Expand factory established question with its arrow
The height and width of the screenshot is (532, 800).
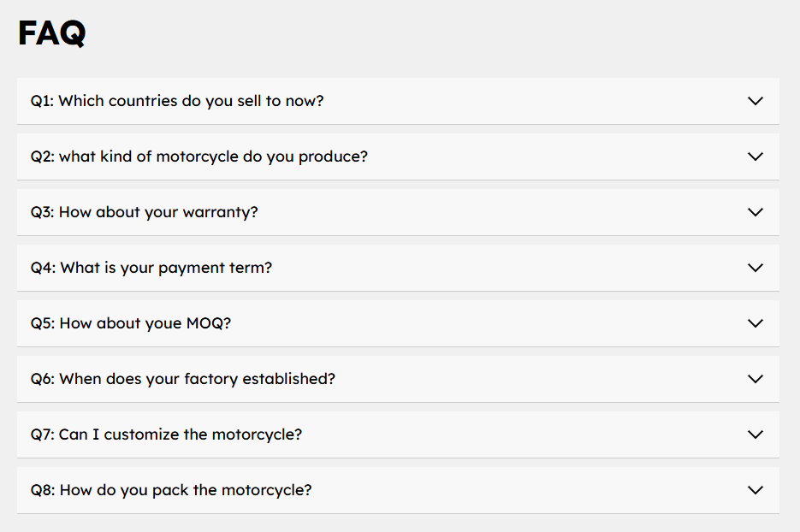pos(755,379)
